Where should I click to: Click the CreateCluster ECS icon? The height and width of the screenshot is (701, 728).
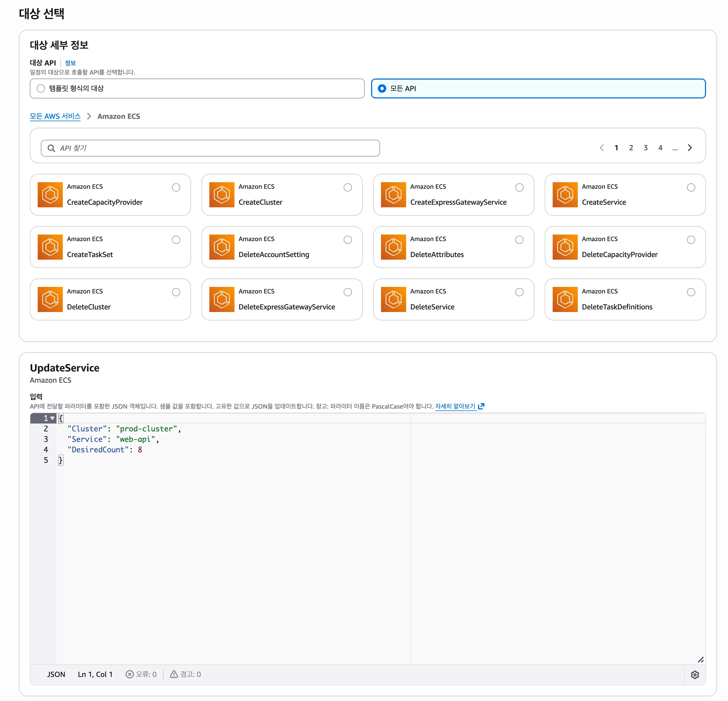point(222,195)
